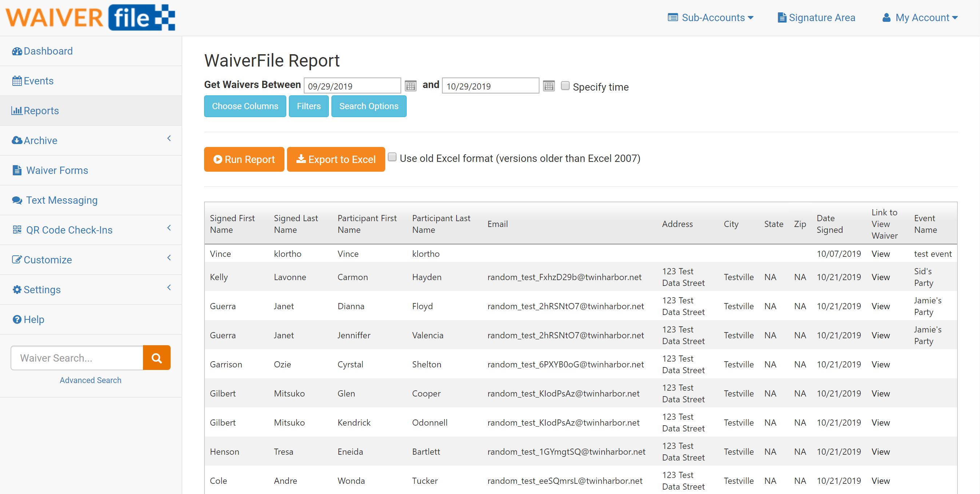Click the Advanced Search link
The height and width of the screenshot is (494, 980).
90,380
